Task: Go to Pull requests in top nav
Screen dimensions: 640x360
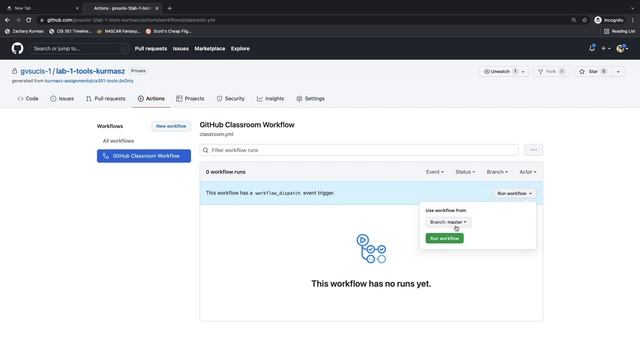Action: pos(151,49)
